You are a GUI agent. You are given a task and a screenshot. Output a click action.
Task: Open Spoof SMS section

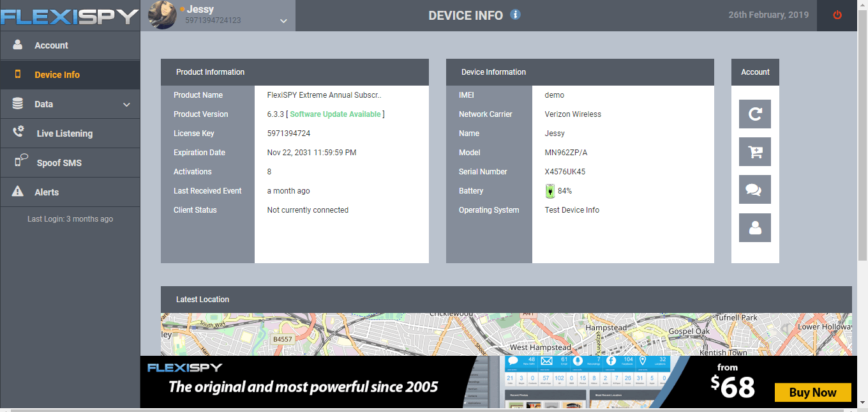coord(70,163)
